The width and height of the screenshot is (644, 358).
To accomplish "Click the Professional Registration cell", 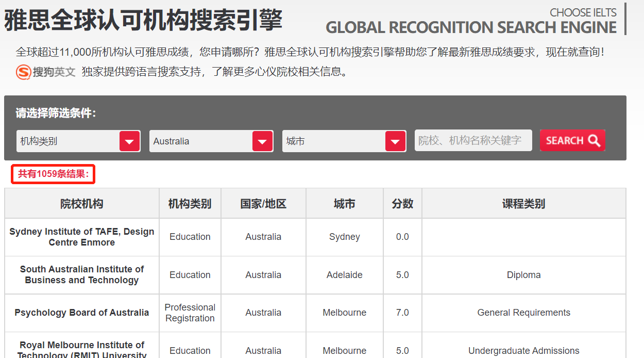I will click(x=190, y=313).
